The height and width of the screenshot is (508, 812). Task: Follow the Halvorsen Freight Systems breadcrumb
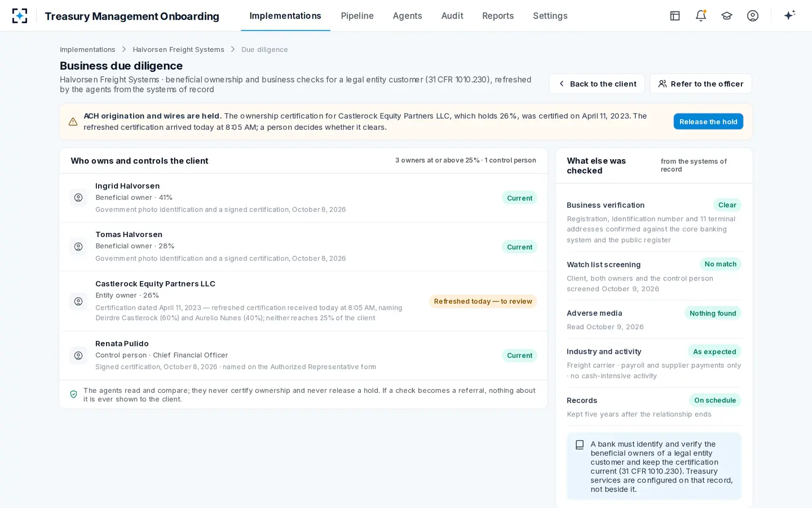(178, 50)
